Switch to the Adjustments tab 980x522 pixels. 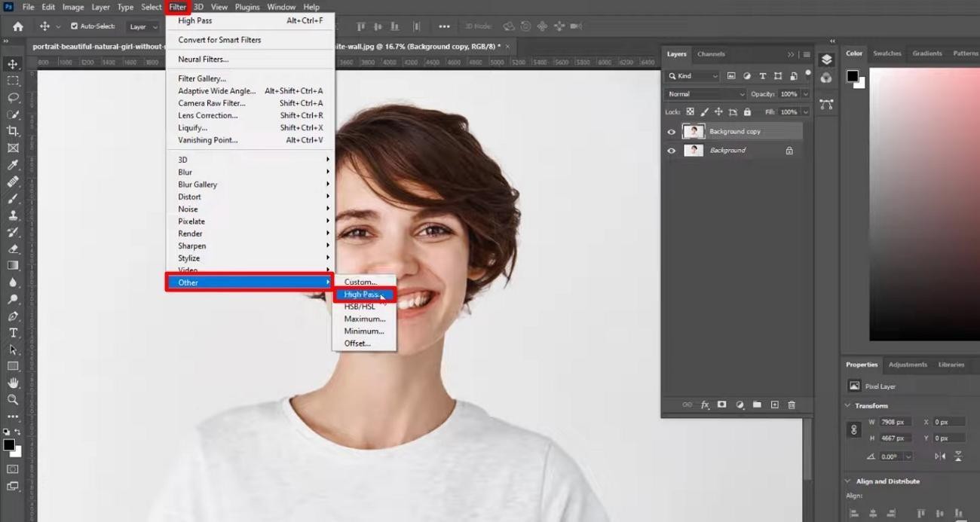(x=908, y=365)
